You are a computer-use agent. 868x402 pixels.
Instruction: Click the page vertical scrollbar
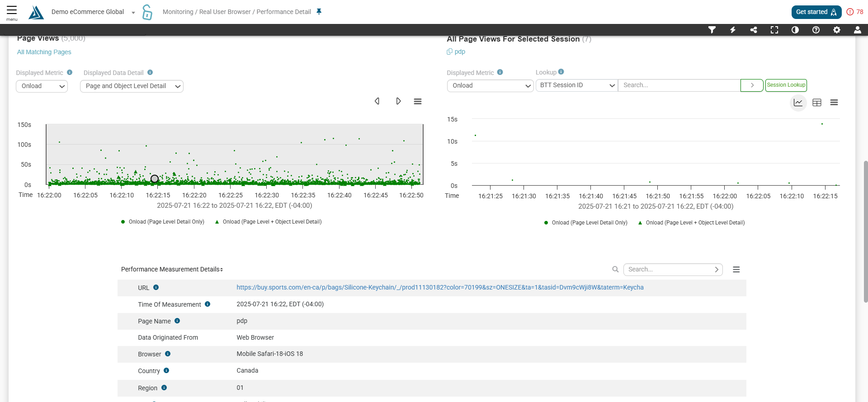coord(865,231)
